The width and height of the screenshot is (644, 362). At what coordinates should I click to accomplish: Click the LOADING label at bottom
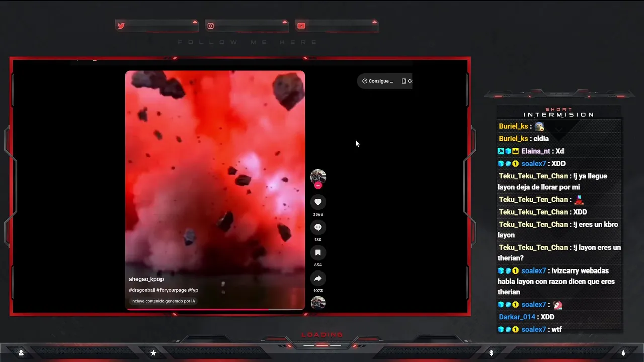322,335
